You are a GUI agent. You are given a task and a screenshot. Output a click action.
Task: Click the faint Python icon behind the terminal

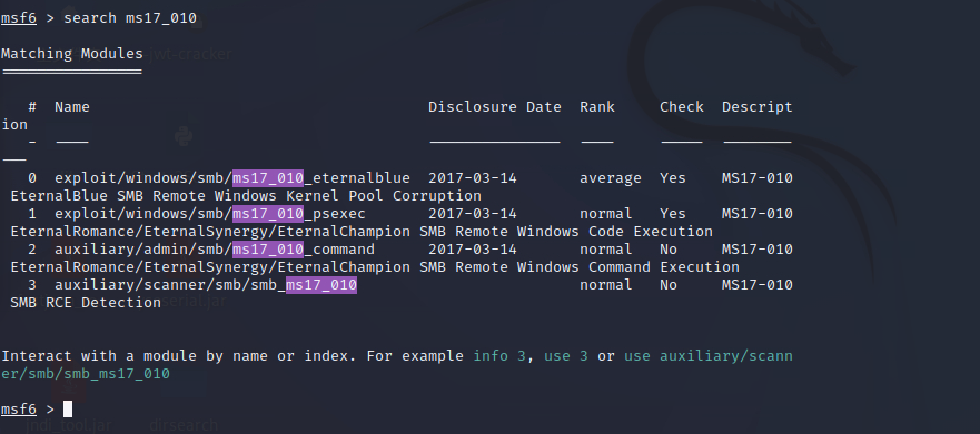tap(183, 136)
